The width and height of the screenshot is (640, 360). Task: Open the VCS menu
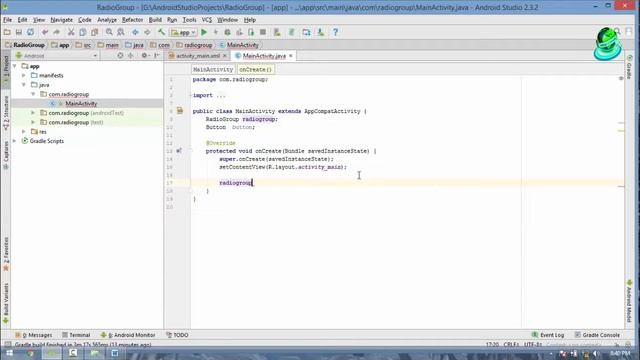click(x=207, y=20)
